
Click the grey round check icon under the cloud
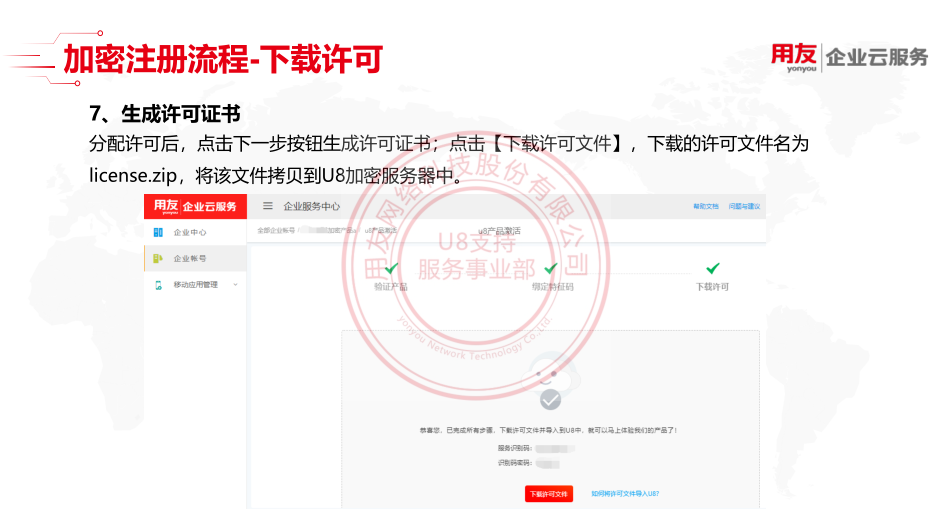[550, 400]
